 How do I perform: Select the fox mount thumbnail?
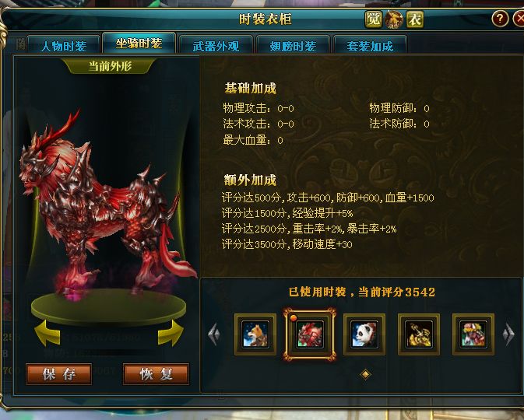[x=255, y=334]
